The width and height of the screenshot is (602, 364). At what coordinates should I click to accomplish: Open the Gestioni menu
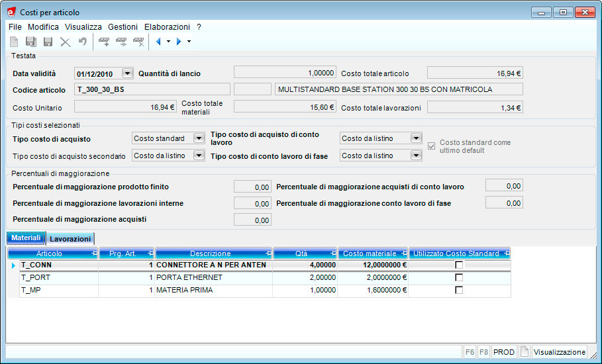point(123,27)
